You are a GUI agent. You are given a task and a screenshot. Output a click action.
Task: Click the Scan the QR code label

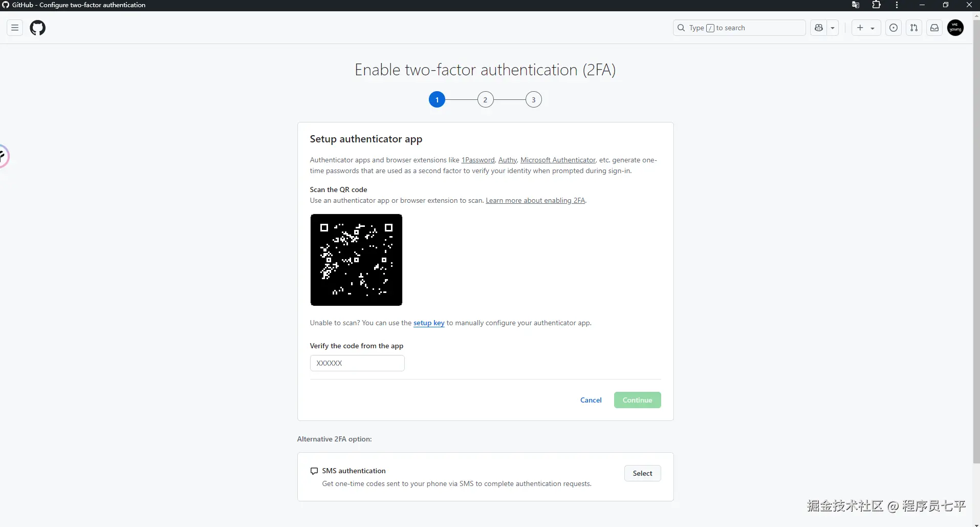coord(338,189)
